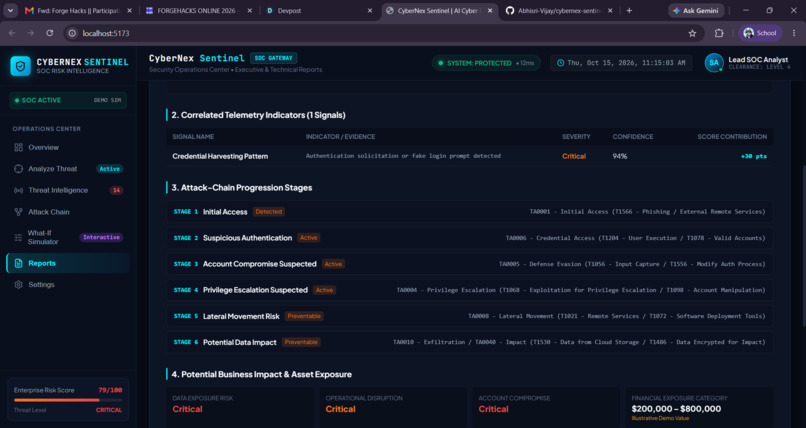
Task: Click the page vertical scrollbar
Action: click(x=803, y=245)
